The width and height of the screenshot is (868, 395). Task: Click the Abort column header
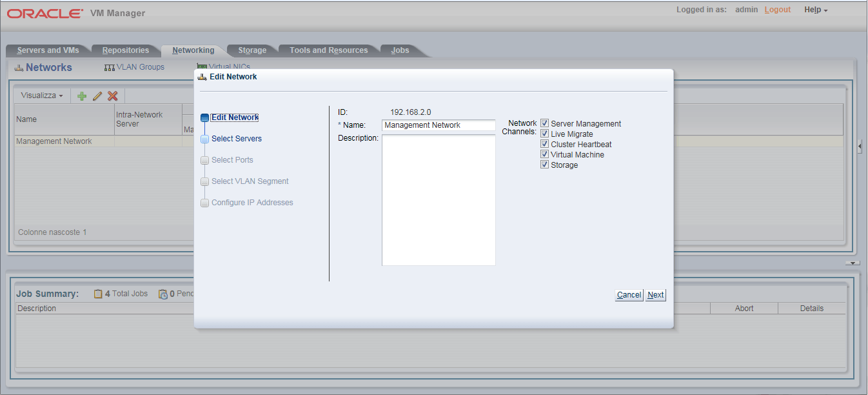744,309
